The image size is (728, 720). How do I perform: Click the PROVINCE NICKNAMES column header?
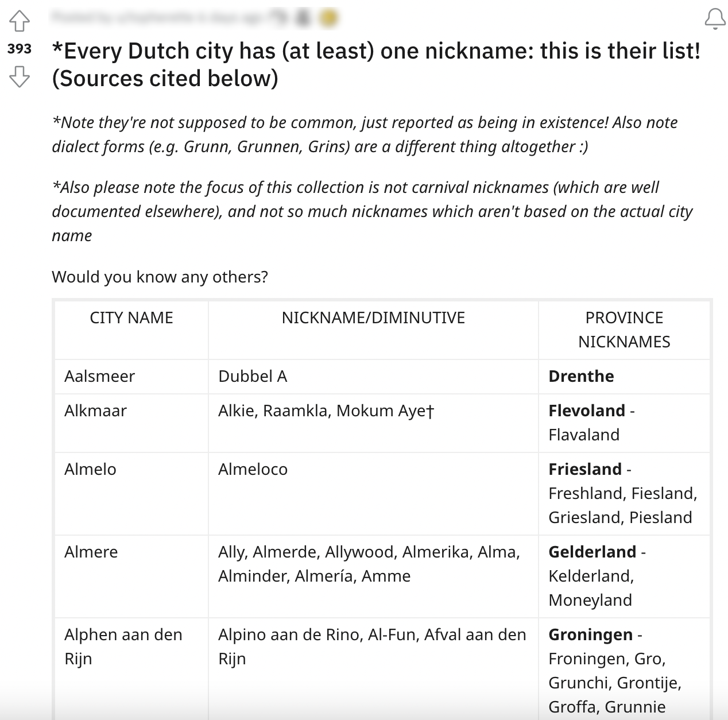click(624, 330)
